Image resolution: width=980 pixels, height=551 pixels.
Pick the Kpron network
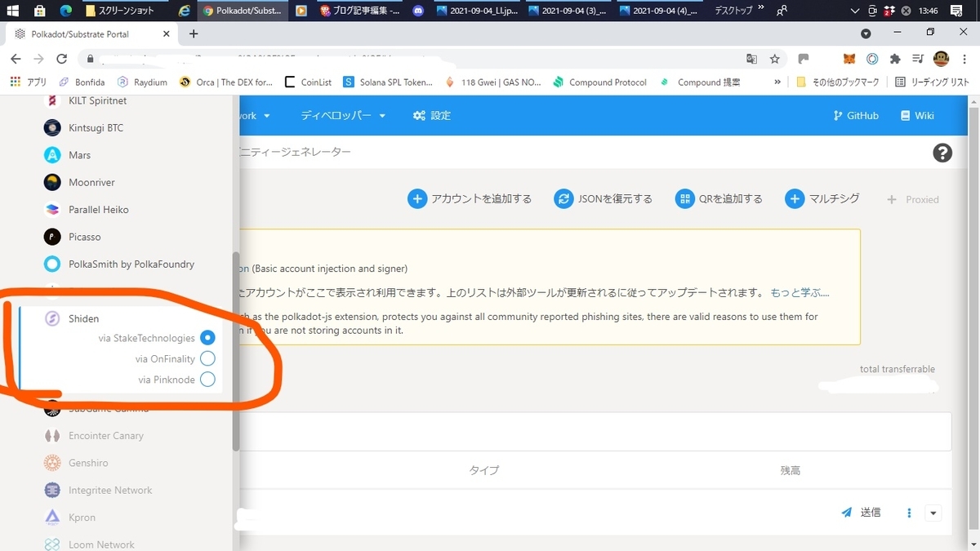click(82, 518)
